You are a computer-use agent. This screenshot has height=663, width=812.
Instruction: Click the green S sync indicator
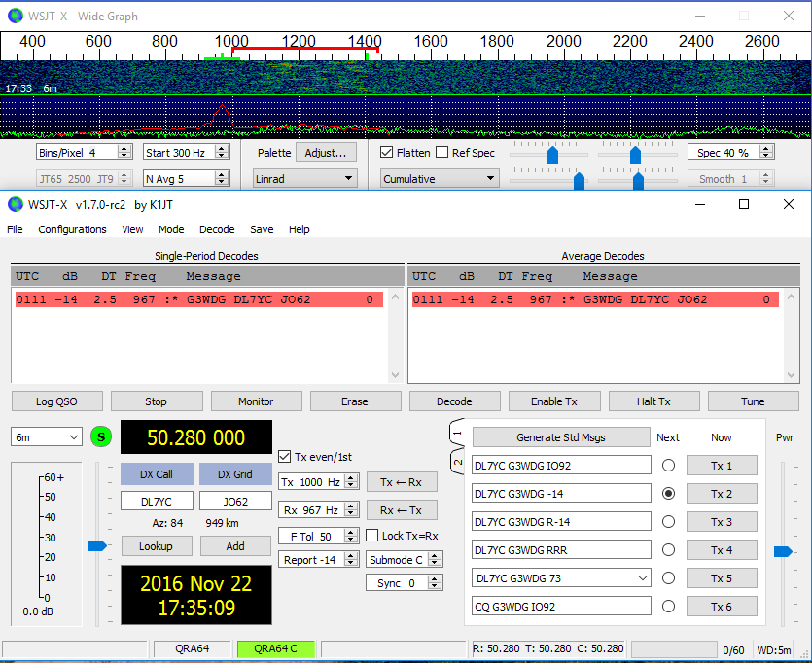coord(101,437)
